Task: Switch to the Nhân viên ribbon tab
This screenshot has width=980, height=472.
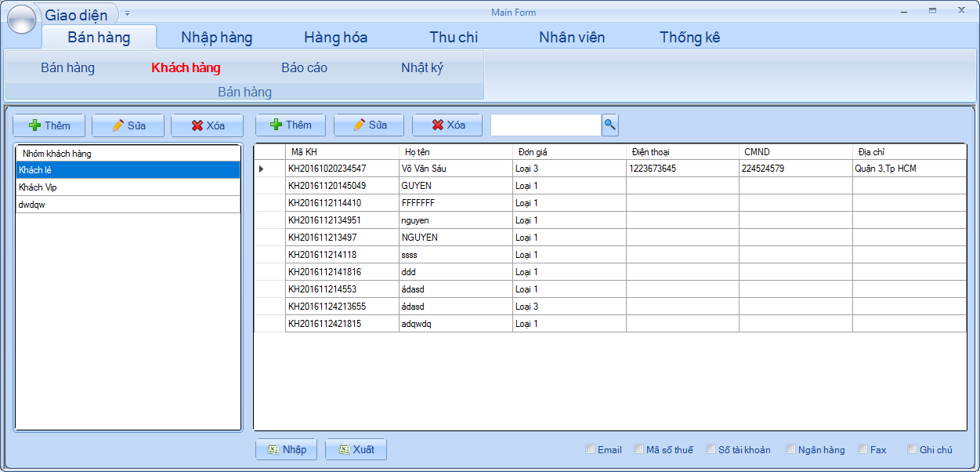Action: click(572, 37)
